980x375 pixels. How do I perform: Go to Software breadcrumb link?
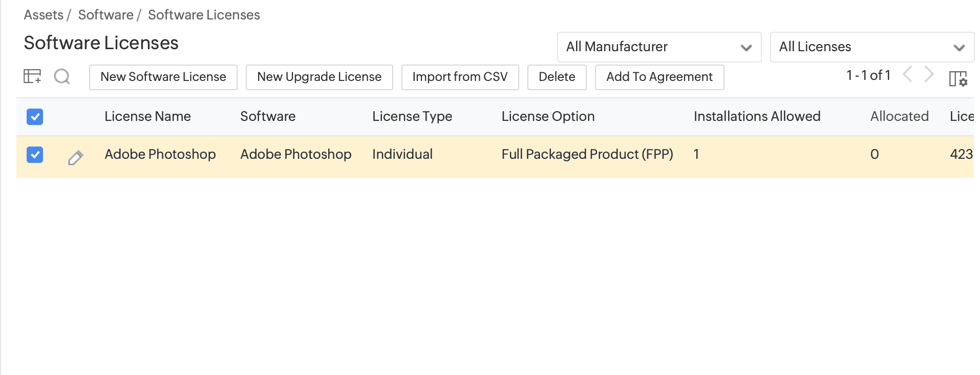coord(105,15)
